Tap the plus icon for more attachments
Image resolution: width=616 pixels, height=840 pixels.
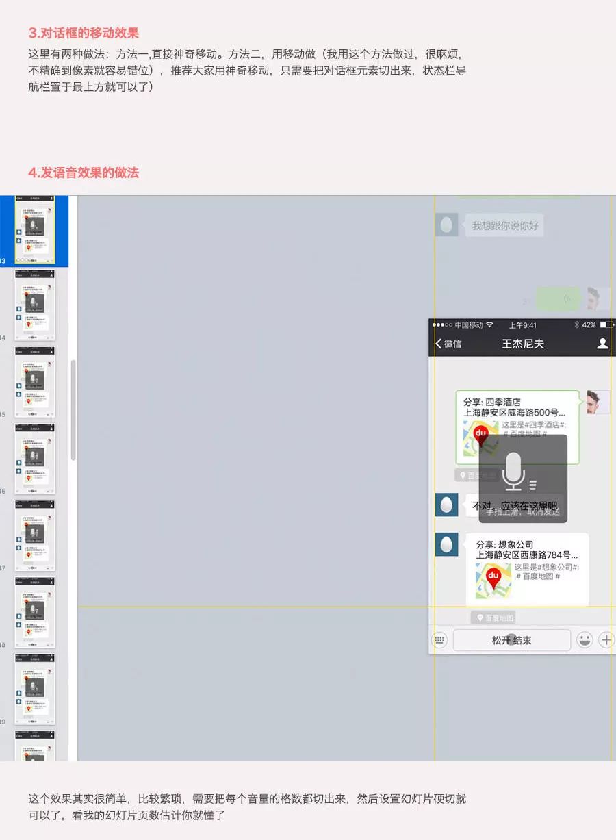pyautogui.click(x=606, y=640)
